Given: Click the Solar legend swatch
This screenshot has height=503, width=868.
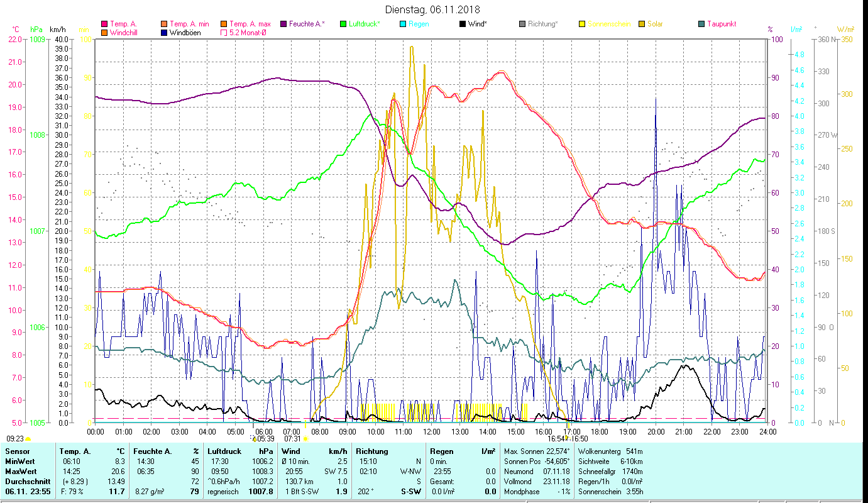Looking at the screenshot, I should point(642,25).
